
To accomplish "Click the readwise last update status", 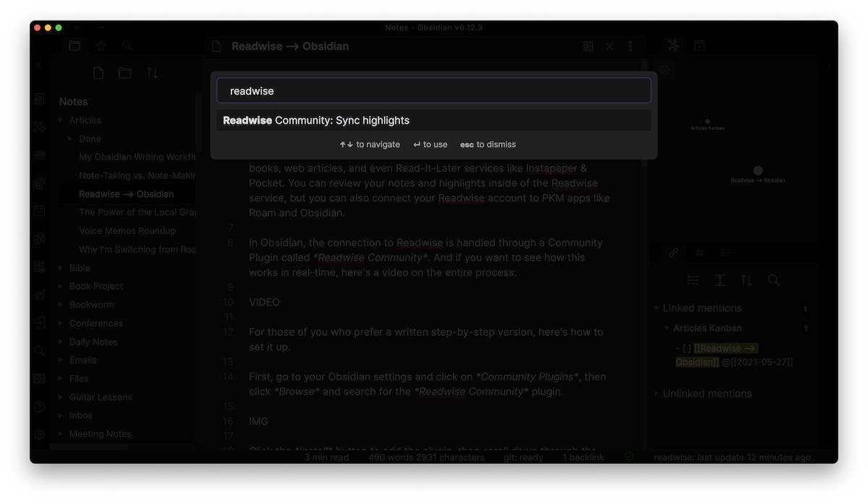I will pos(734,457).
